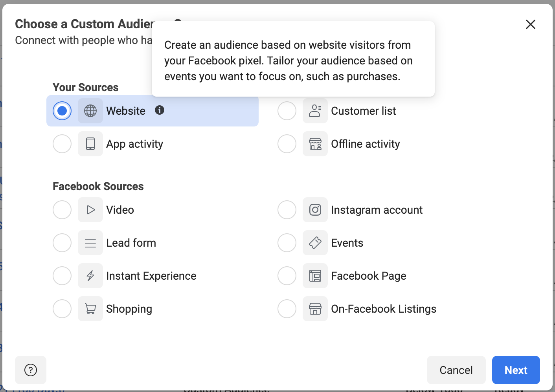Click the Video play icon

(90, 210)
